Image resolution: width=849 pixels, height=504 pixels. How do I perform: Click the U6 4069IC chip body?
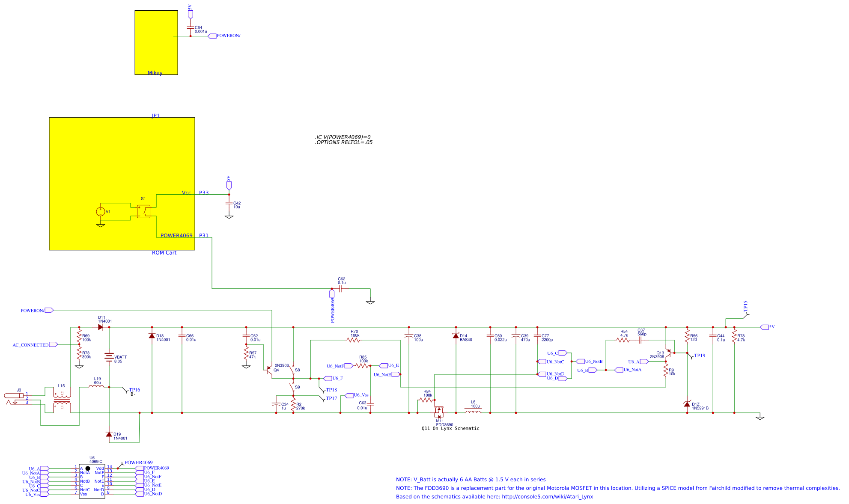pyautogui.click(x=92, y=481)
